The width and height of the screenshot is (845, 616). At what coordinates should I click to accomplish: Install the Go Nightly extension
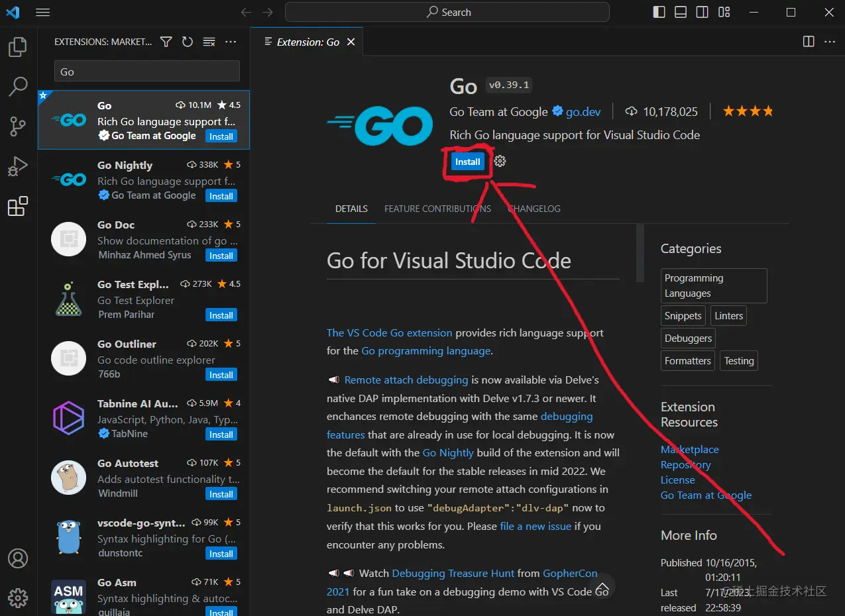(x=221, y=196)
